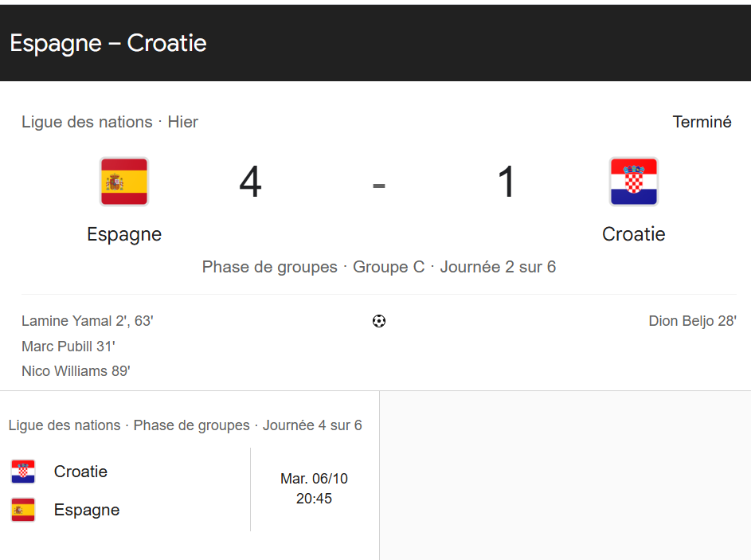Click the small Croatia flag in upcoming match

[23, 472]
